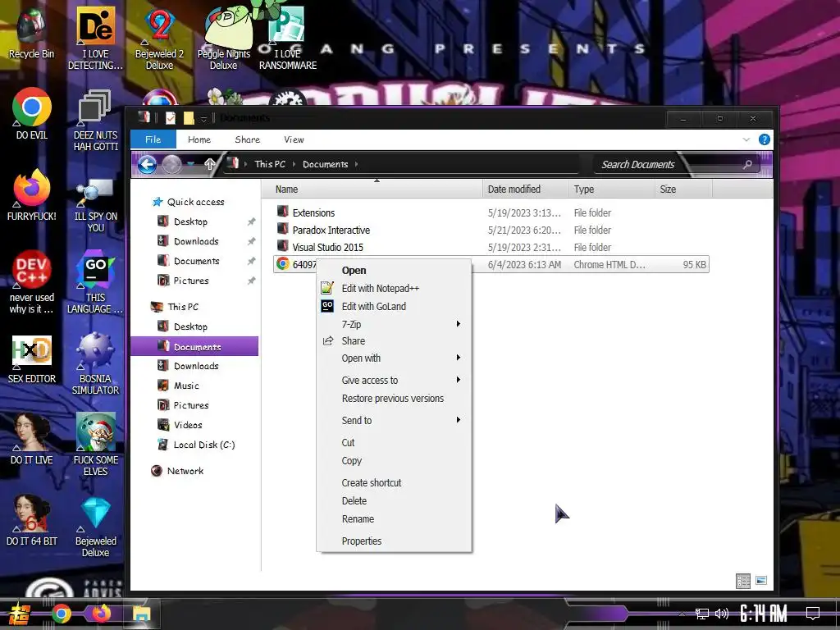Open Bejeweled 2 Deluxe shortcut
This screenshot has height=630, width=840.
click(159, 39)
